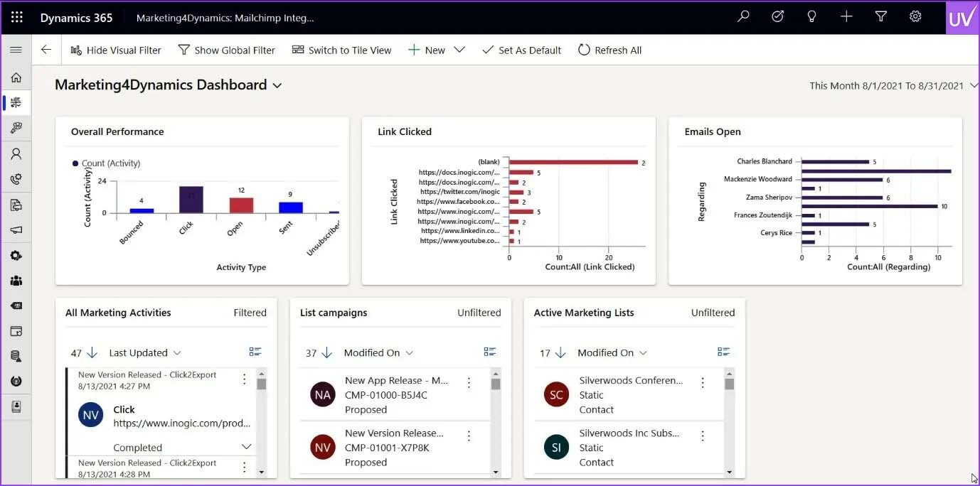Open Modified On dropdown in List campaigns
The image size is (980, 486).
point(378,352)
